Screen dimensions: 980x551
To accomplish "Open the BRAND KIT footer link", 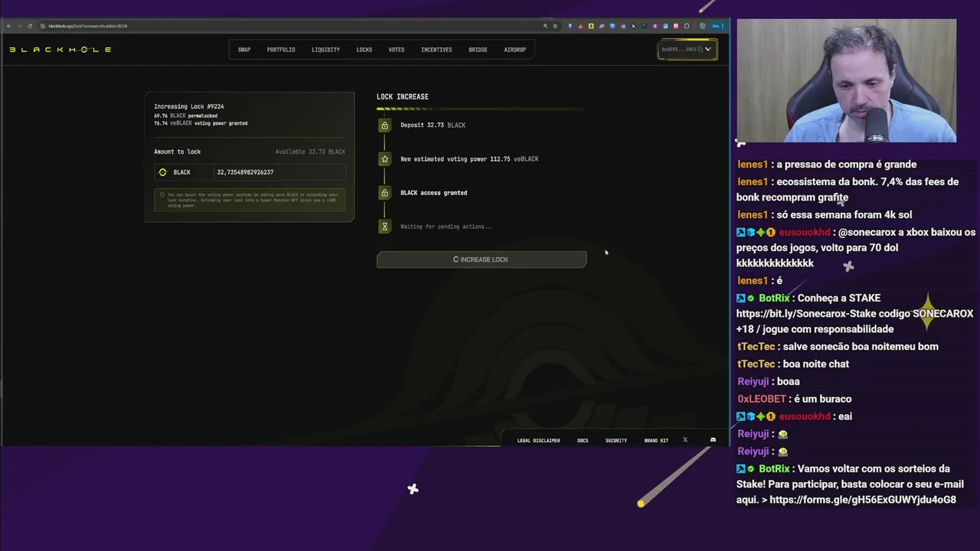I will point(656,441).
